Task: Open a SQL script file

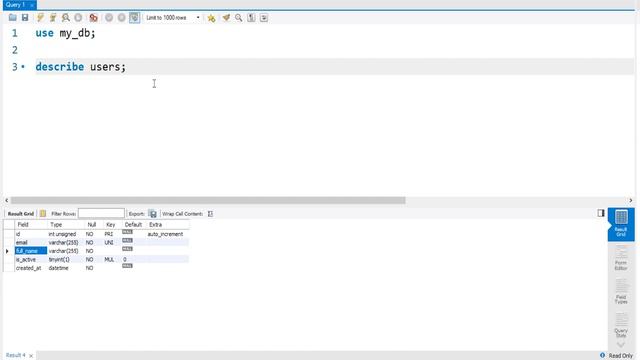Action: point(13,18)
